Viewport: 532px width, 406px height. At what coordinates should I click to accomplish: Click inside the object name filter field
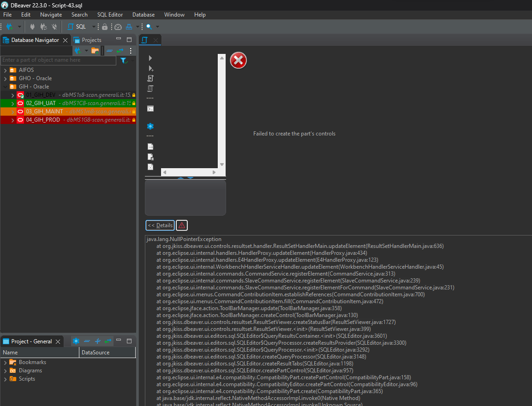pyautogui.click(x=58, y=60)
